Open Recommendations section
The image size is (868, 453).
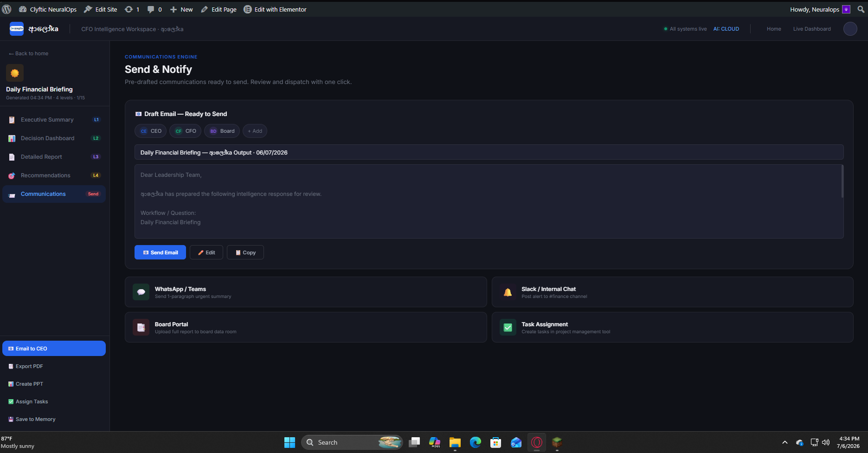point(54,175)
